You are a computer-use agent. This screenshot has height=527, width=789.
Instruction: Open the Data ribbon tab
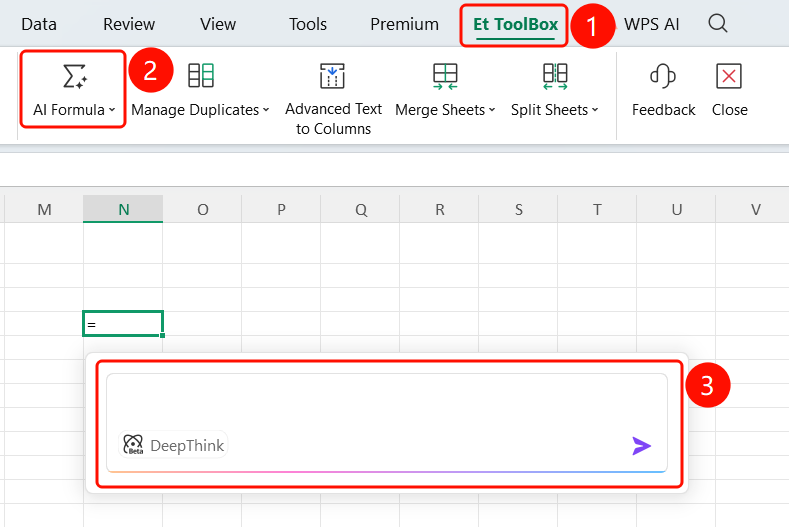(x=39, y=24)
